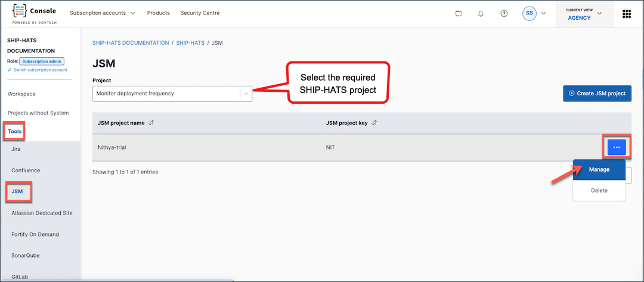
Task: Choose Manage from the actions menu
Action: click(x=599, y=169)
